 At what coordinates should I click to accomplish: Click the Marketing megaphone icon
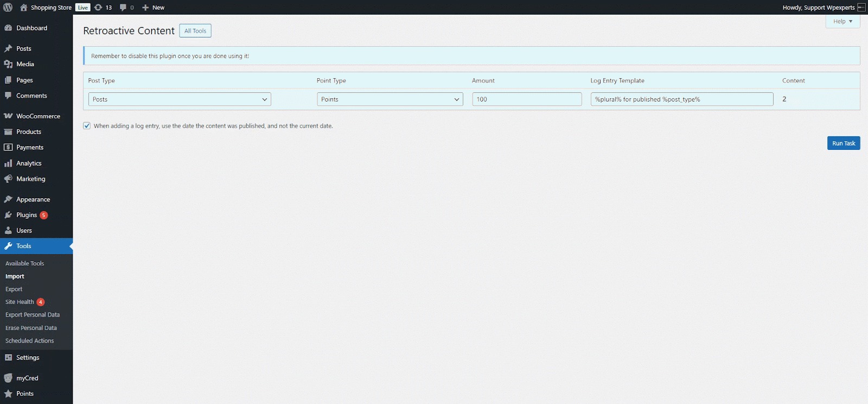(x=8, y=179)
